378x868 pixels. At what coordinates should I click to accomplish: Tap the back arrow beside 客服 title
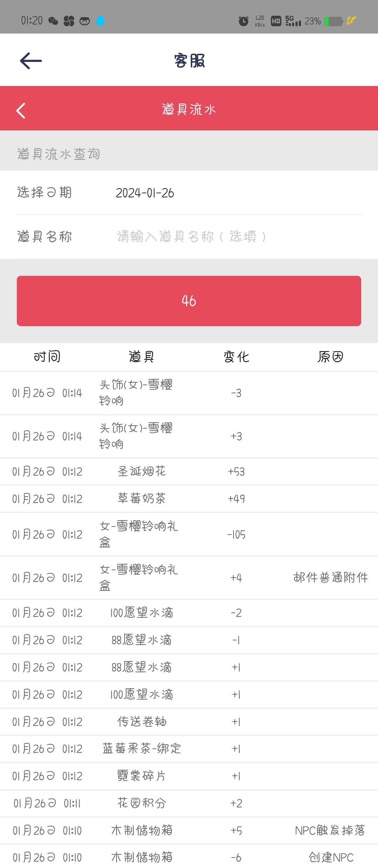[x=31, y=61]
